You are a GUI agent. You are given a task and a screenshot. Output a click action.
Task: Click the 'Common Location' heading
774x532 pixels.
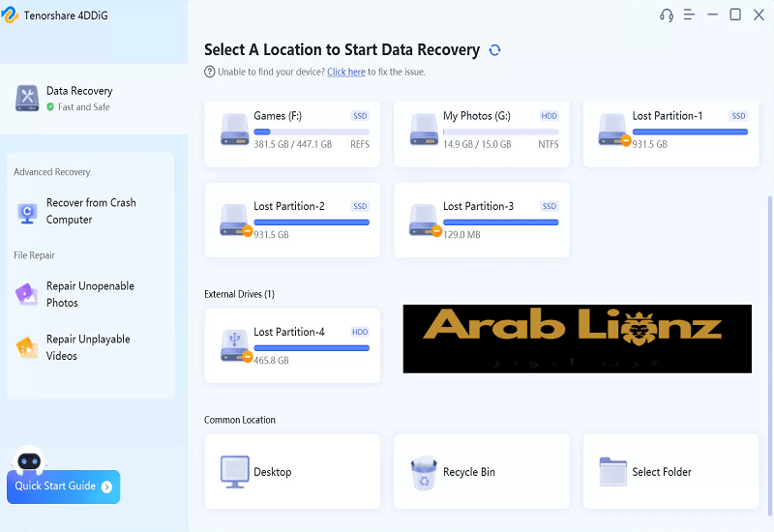pos(240,420)
